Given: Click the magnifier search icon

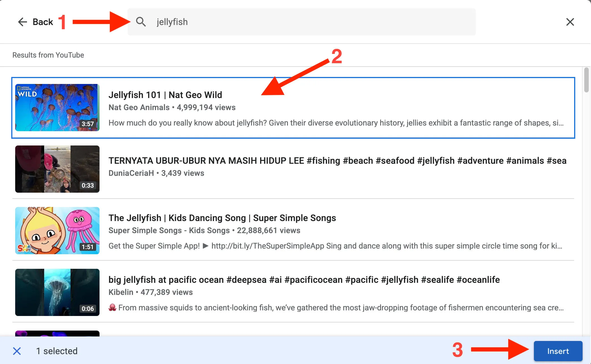Looking at the screenshot, I should [141, 22].
